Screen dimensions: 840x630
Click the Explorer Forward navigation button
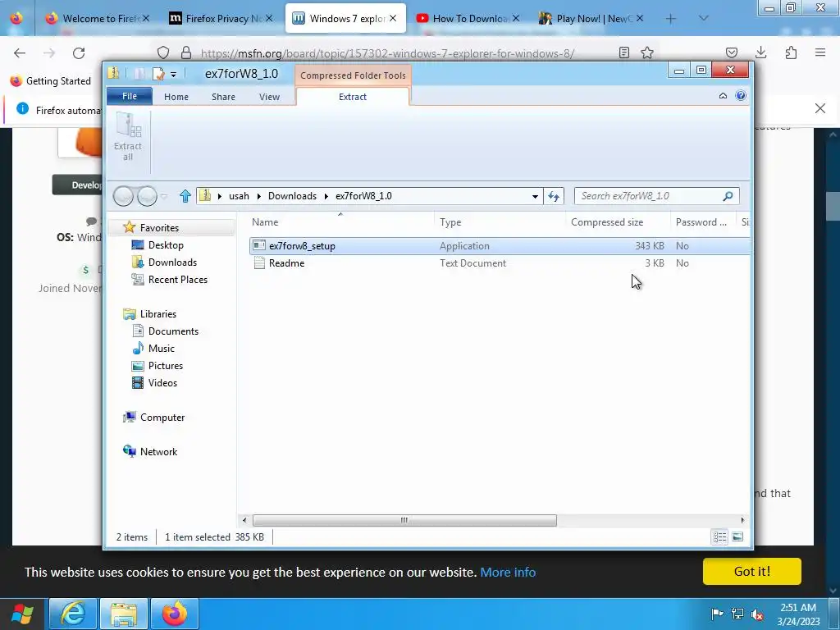point(148,196)
